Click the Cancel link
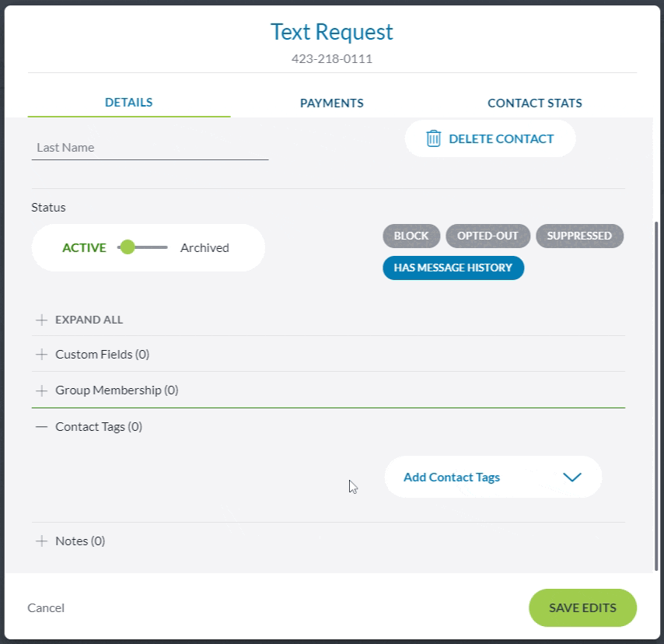The width and height of the screenshot is (664, 644). pyautogui.click(x=46, y=608)
